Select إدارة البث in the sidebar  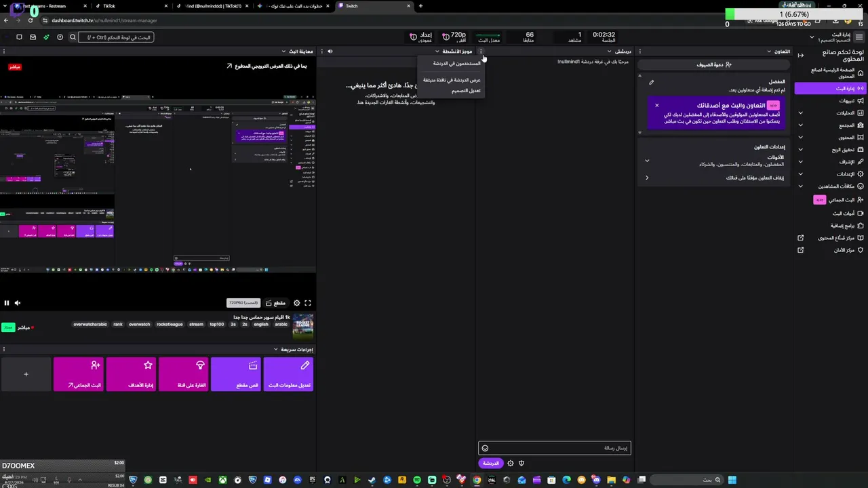coord(830,88)
